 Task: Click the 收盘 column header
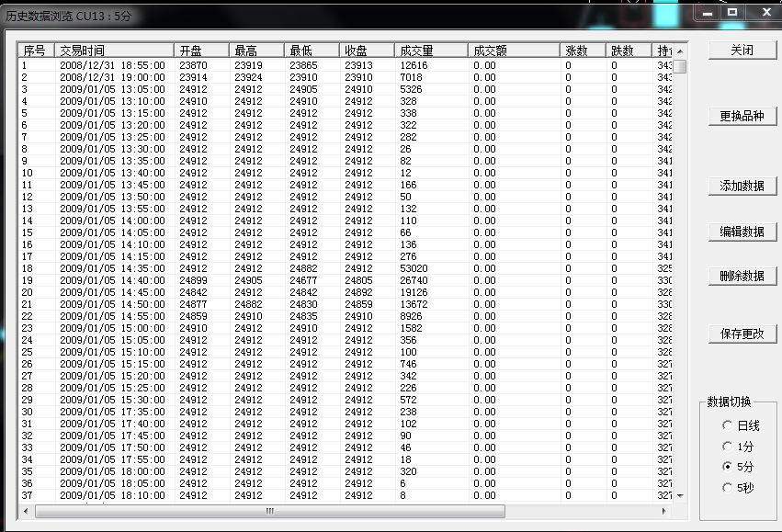(366, 51)
